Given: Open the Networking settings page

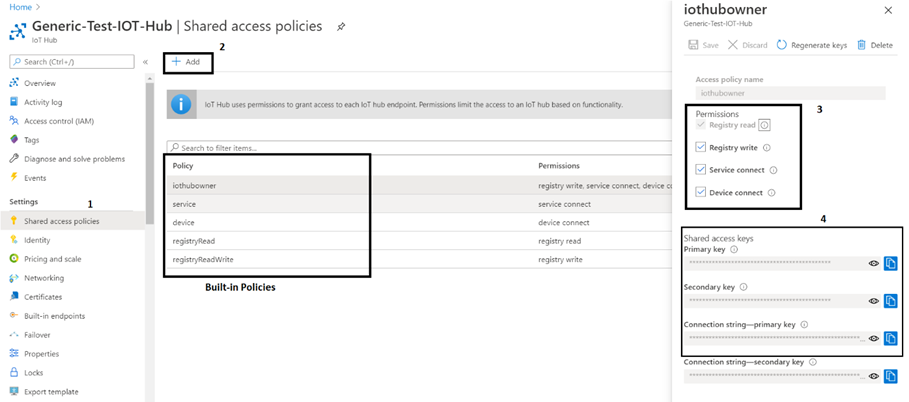Looking at the screenshot, I should [44, 278].
